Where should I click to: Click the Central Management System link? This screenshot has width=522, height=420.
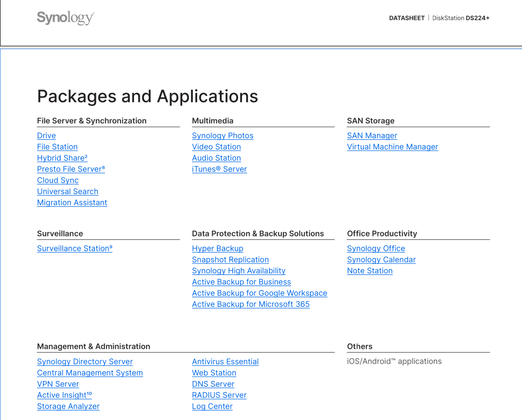coord(90,373)
